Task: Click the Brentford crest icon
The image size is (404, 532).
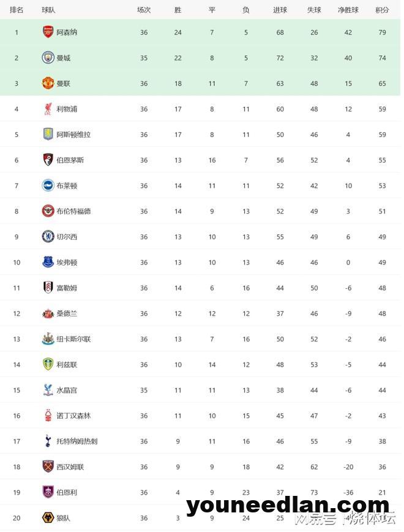Action: (48, 211)
